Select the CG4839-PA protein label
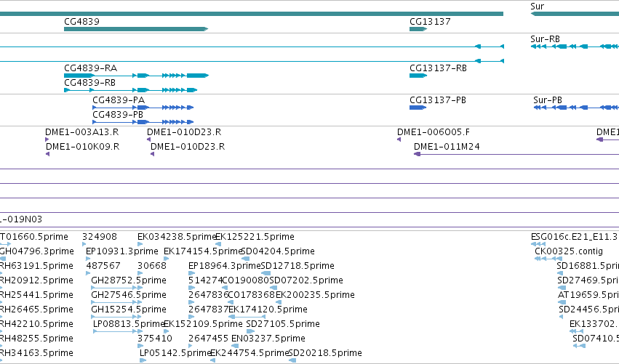The width and height of the screenshot is (619, 364). 119,100
